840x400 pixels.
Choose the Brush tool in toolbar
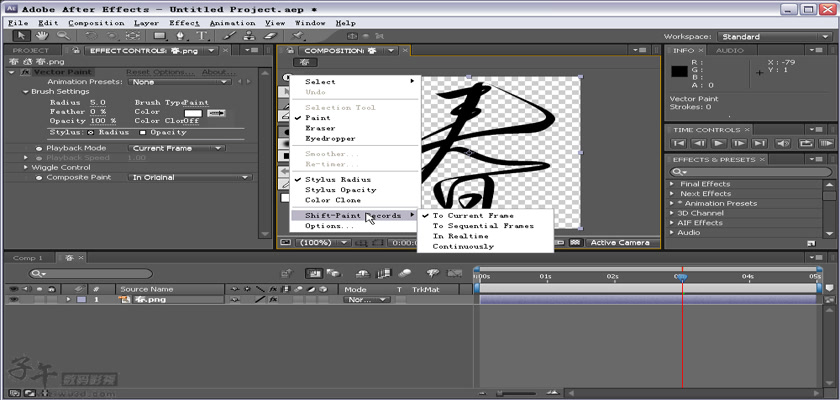click(x=227, y=36)
